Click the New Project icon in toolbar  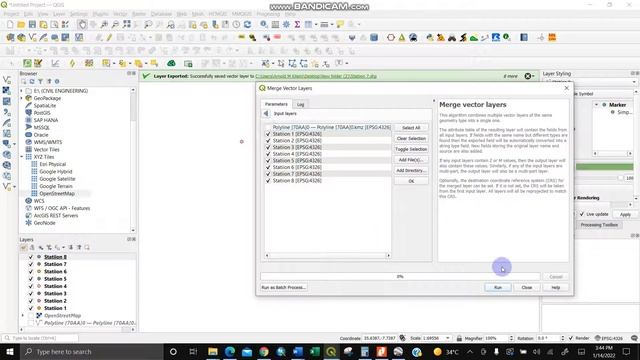point(10,24)
